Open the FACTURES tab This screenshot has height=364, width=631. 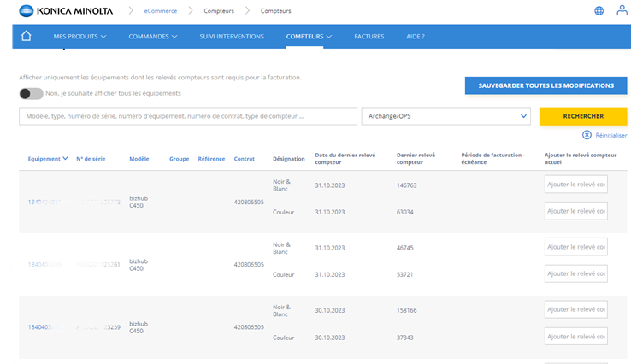pos(369,37)
